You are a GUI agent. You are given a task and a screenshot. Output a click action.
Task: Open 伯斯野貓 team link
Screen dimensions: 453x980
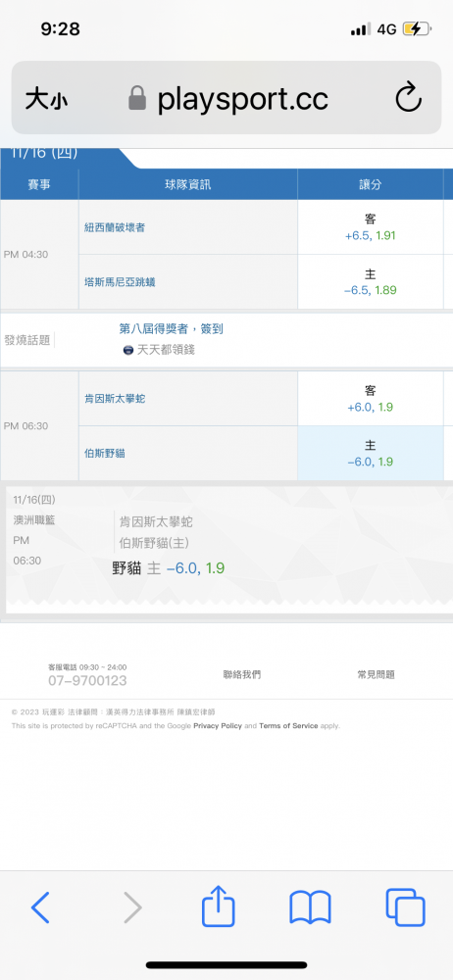click(105, 453)
